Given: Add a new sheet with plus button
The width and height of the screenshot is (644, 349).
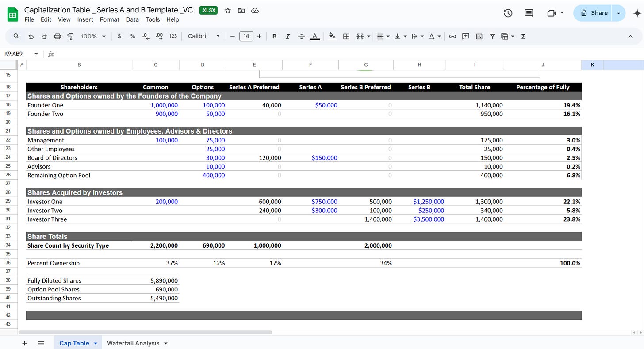Looking at the screenshot, I should pyautogui.click(x=24, y=343).
